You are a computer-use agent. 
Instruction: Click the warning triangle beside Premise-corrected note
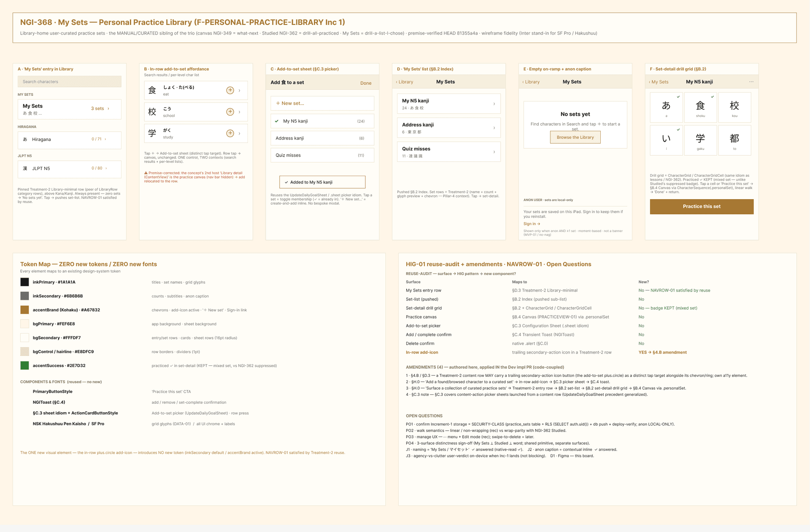pyautogui.click(x=146, y=173)
